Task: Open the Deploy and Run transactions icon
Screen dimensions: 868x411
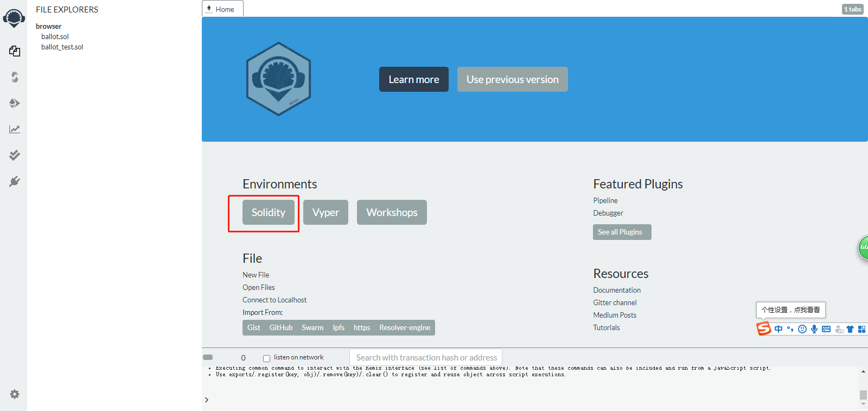Action: click(15, 103)
